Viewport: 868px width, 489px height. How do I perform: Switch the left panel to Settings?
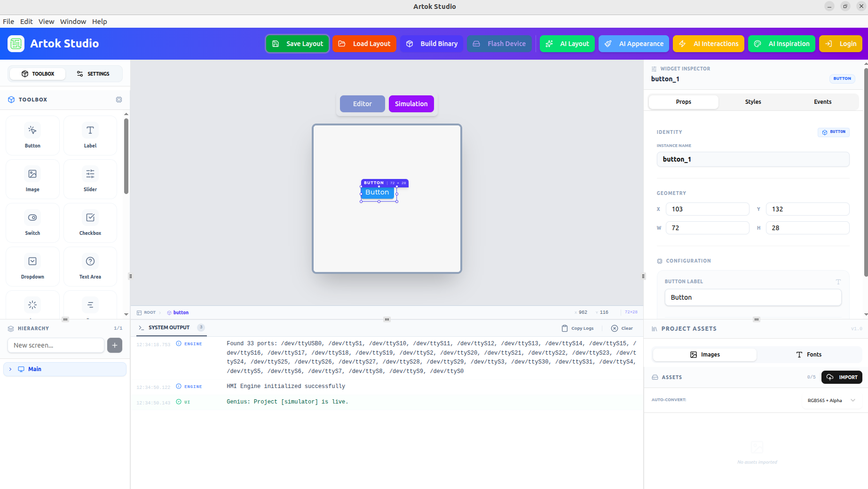94,73
